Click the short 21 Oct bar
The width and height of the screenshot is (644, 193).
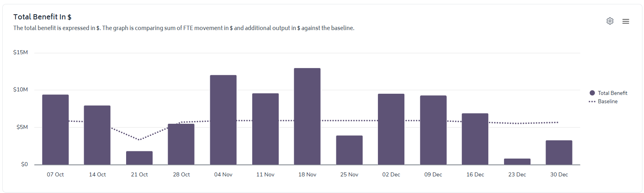click(x=139, y=158)
